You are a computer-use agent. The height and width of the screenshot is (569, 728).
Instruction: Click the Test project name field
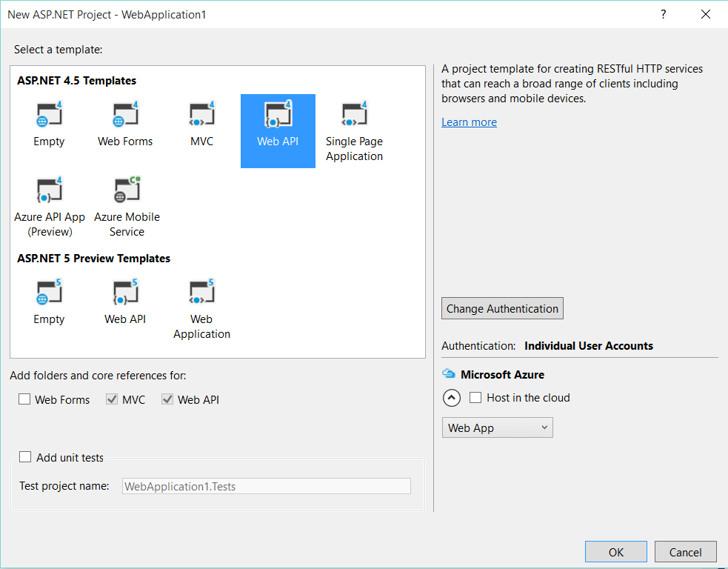click(x=267, y=486)
